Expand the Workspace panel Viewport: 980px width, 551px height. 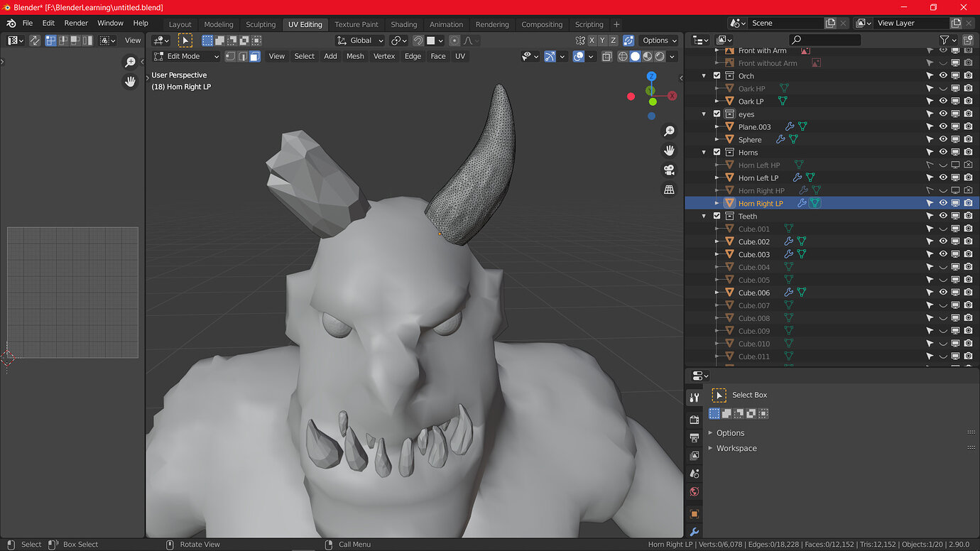736,448
